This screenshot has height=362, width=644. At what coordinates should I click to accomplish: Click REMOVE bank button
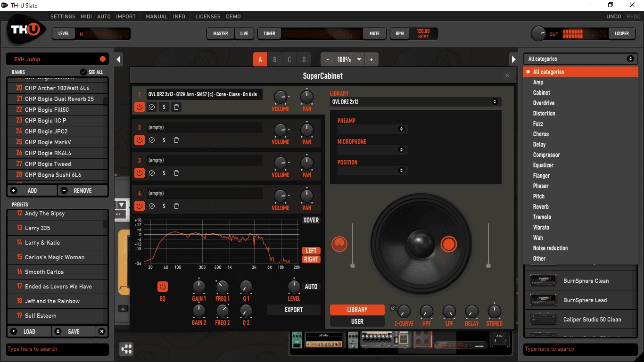pos(83,190)
